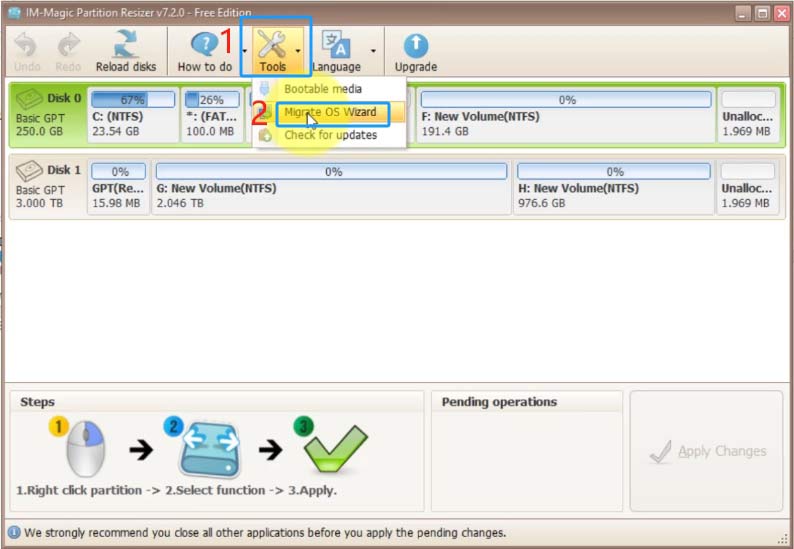This screenshot has width=794, height=549.
Task: Click the G: volume 0% usage bar
Action: click(x=331, y=171)
